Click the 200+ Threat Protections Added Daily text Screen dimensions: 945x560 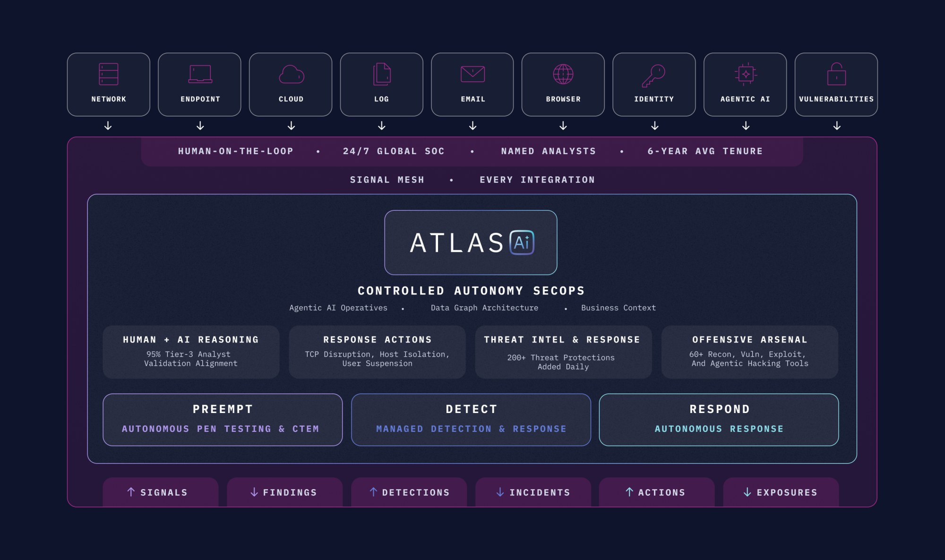561,362
